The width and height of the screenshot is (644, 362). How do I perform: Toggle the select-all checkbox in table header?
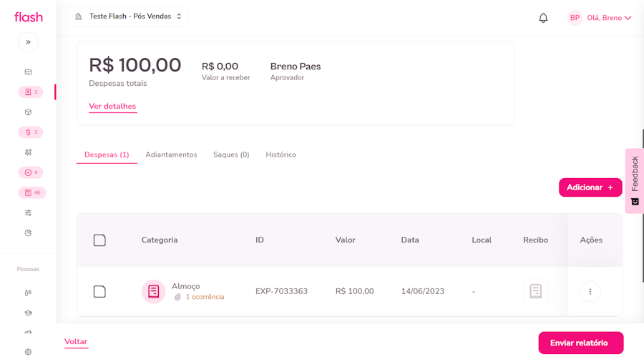pyautogui.click(x=99, y=240)
